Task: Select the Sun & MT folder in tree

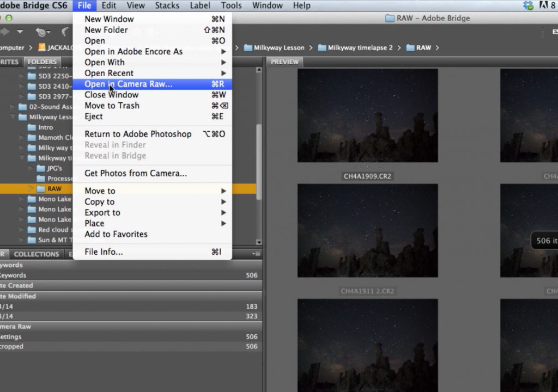Action: pyautogui.click(x=50, y=240)
